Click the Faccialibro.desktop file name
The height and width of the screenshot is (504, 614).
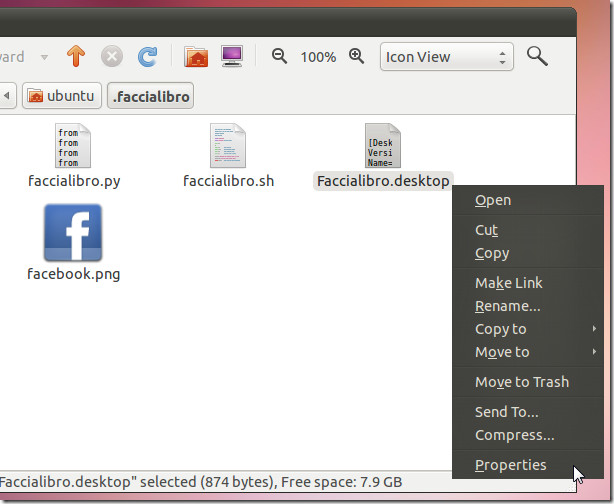click(x=383, y=181)
